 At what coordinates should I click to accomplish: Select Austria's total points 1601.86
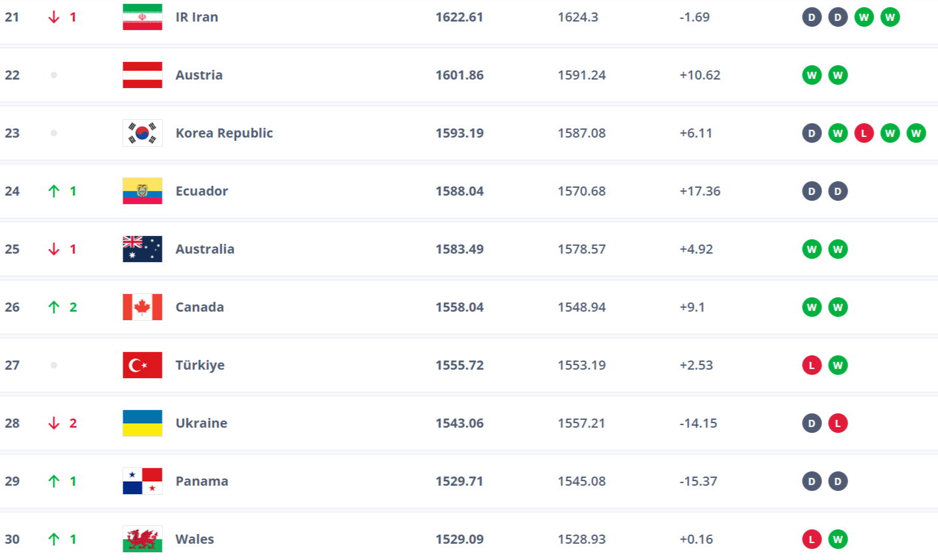(x=460, y=75)
